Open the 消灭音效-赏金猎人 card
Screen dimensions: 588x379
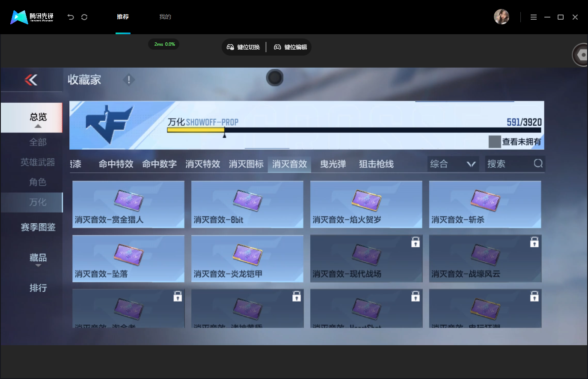(128, 204)
